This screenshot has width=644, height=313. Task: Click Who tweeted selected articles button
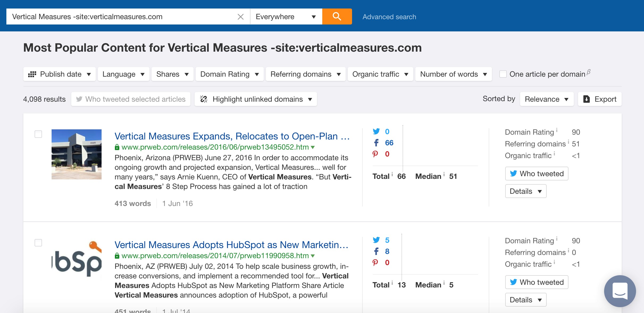pyautogui.click(x=131, y=99)
